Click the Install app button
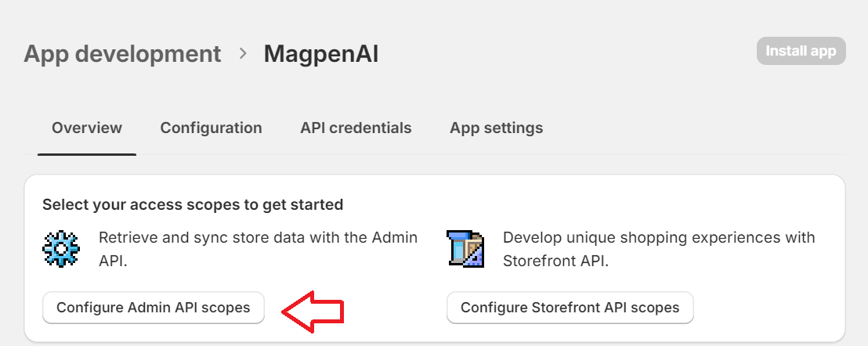 [x=801, y=51]
